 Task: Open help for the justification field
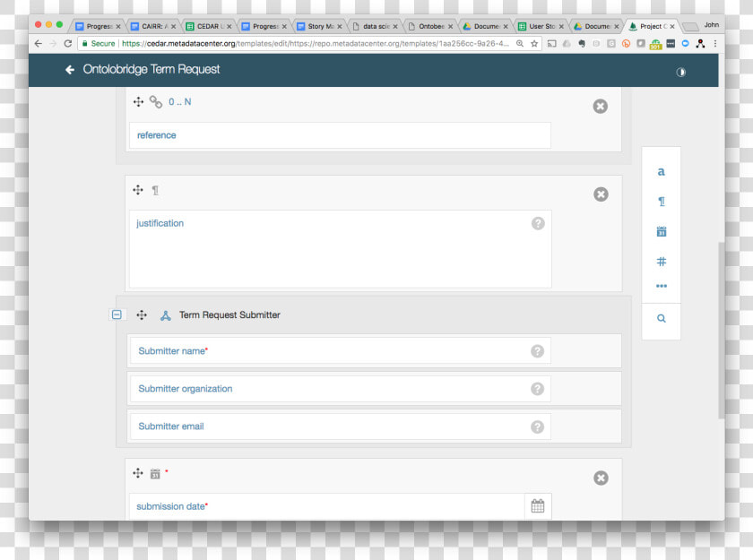538,223
